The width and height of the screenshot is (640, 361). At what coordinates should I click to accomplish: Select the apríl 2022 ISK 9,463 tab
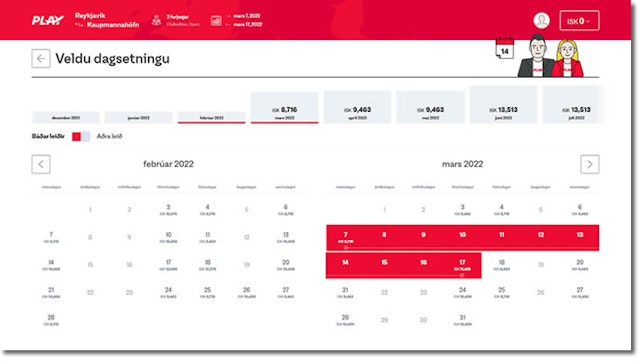click(x=357, y=107)
